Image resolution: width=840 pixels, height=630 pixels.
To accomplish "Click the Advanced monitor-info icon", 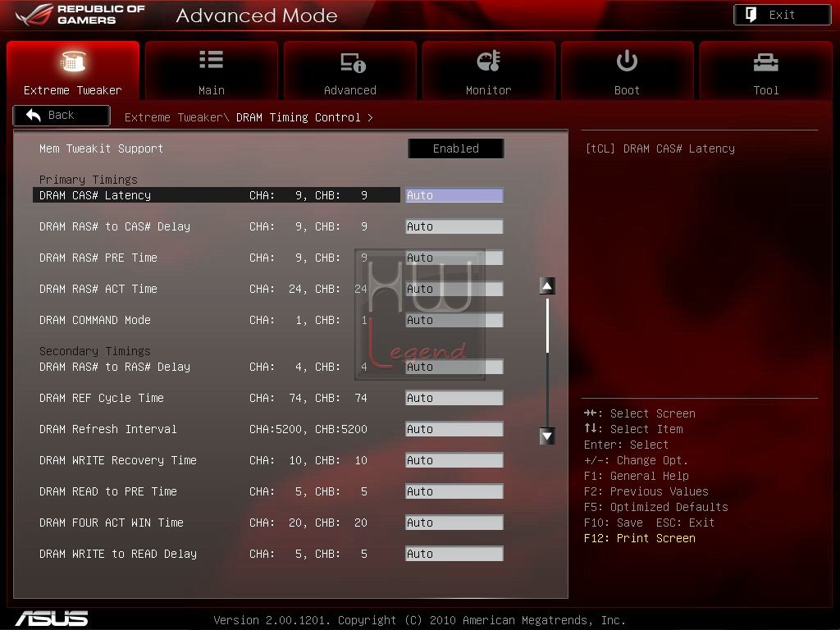I will 353,62.
